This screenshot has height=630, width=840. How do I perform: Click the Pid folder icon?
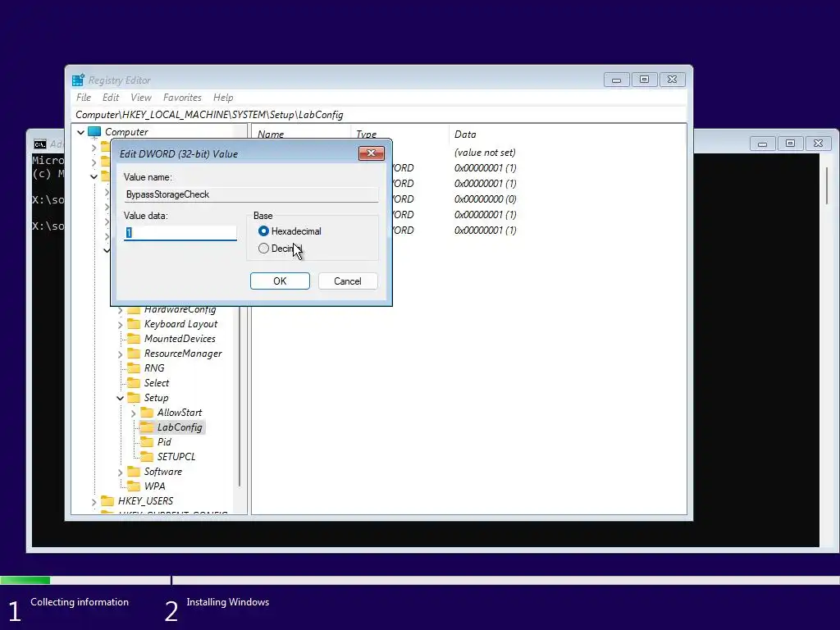[147, 442]
